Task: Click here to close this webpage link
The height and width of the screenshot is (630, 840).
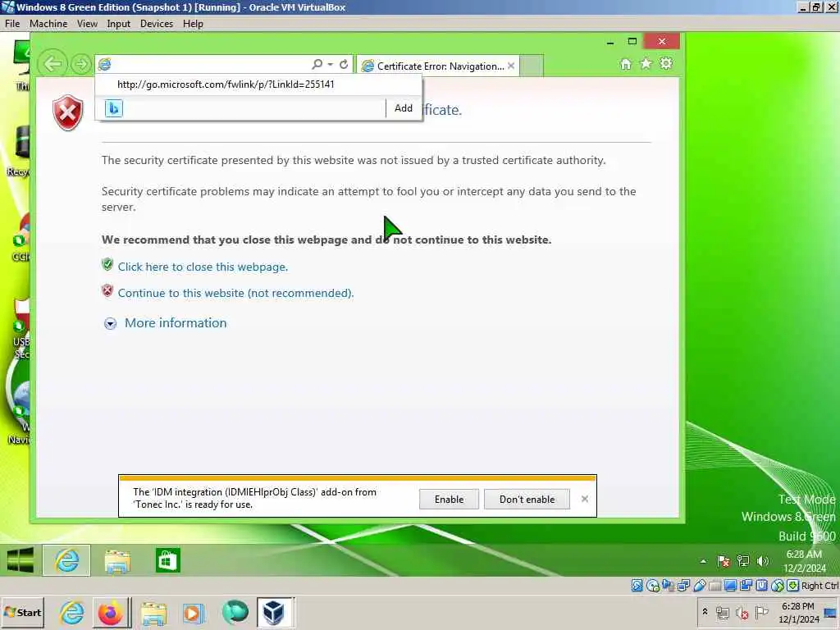Action: pyautogui.click(x=203, y=267)
